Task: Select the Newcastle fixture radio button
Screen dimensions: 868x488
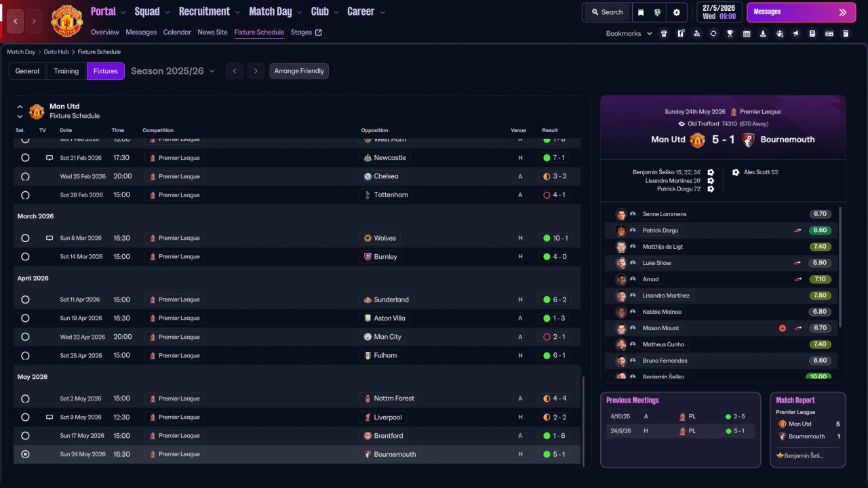Action: (25, 158)
